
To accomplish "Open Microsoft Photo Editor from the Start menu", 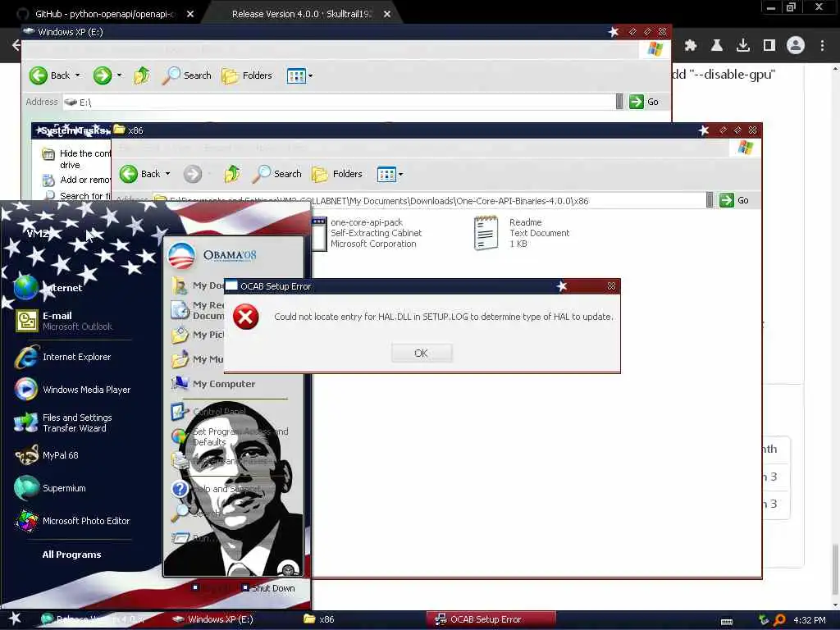I will 72,521.
